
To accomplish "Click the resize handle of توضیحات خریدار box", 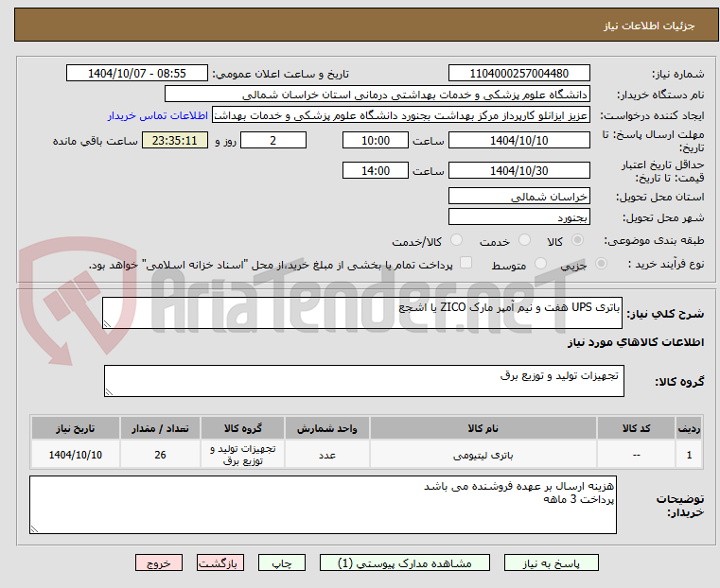I will (x=34, y=529).
